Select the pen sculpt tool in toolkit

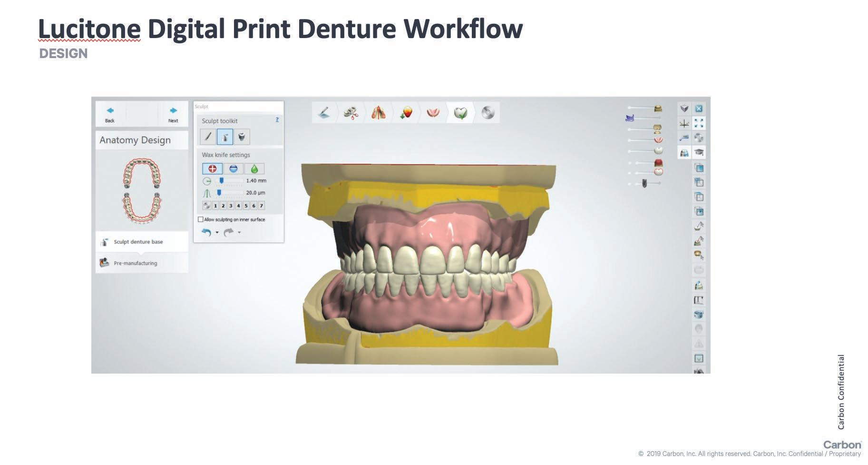[208, 137]
